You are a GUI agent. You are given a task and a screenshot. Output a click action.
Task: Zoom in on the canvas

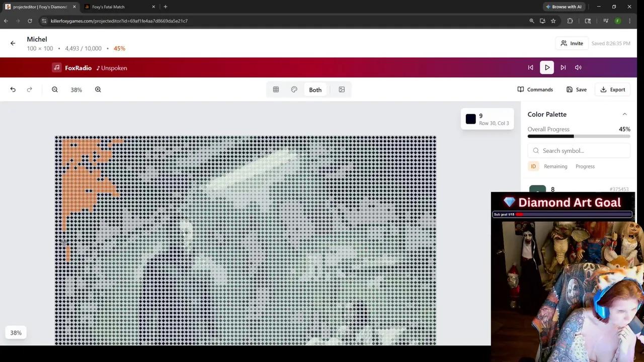tap(98, 89)
